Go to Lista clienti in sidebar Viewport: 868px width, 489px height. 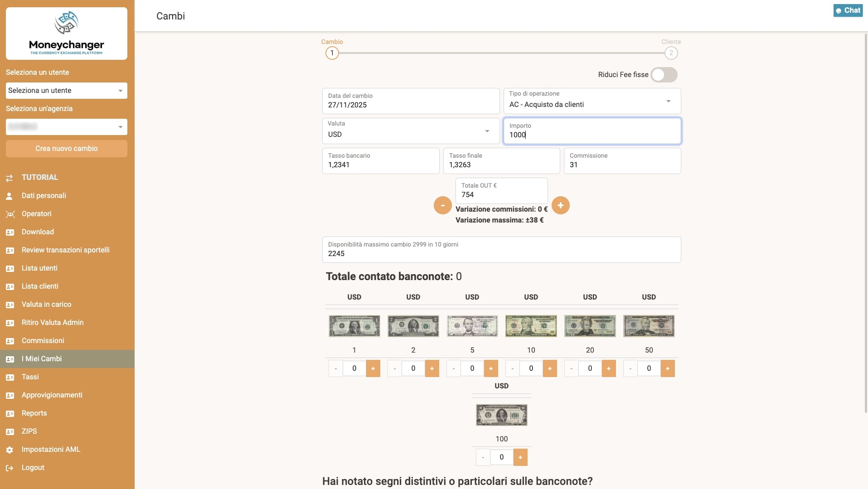[40, 286]
